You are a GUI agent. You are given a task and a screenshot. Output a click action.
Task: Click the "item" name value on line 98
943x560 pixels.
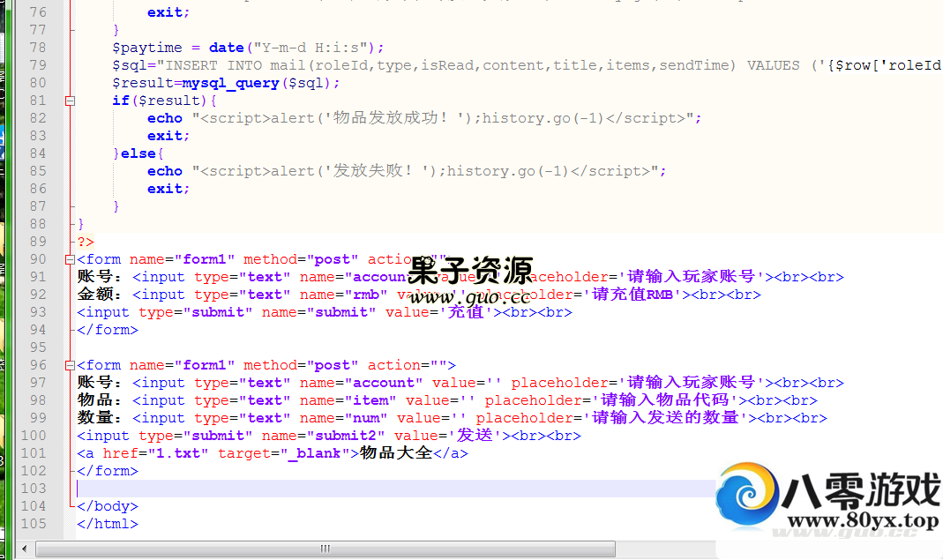(370, 400)
